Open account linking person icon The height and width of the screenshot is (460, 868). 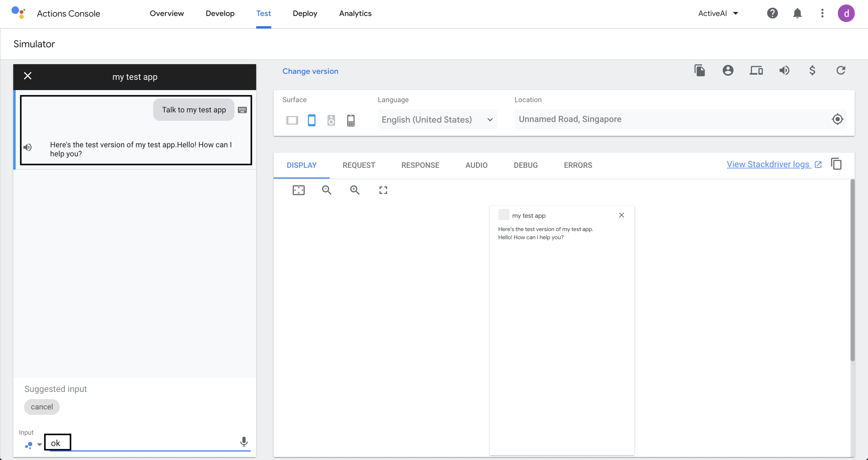pyautogui.click(x=728, y=70)
